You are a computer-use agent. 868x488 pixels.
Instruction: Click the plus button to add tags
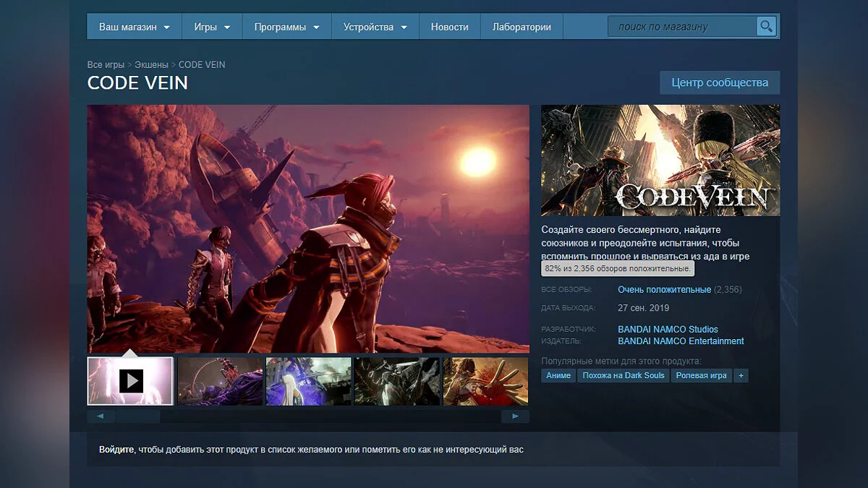(740, 375)
